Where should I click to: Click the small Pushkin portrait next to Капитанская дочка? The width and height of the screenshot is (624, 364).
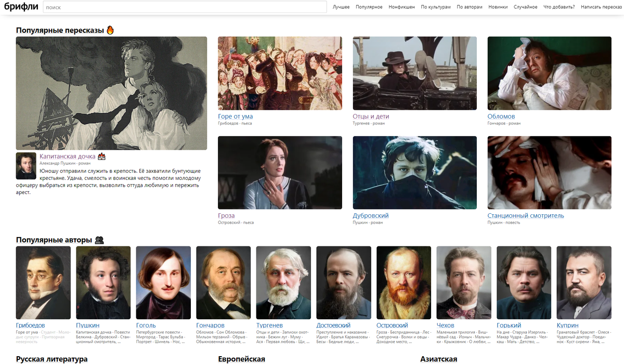point(26,166)
